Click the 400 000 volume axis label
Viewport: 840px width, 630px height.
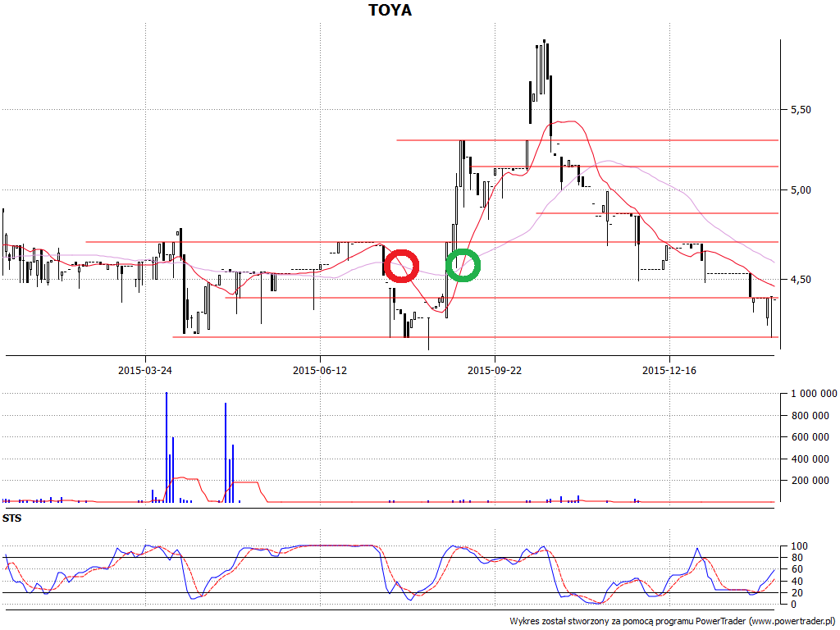pyautogui.click(x=810, y=459)
